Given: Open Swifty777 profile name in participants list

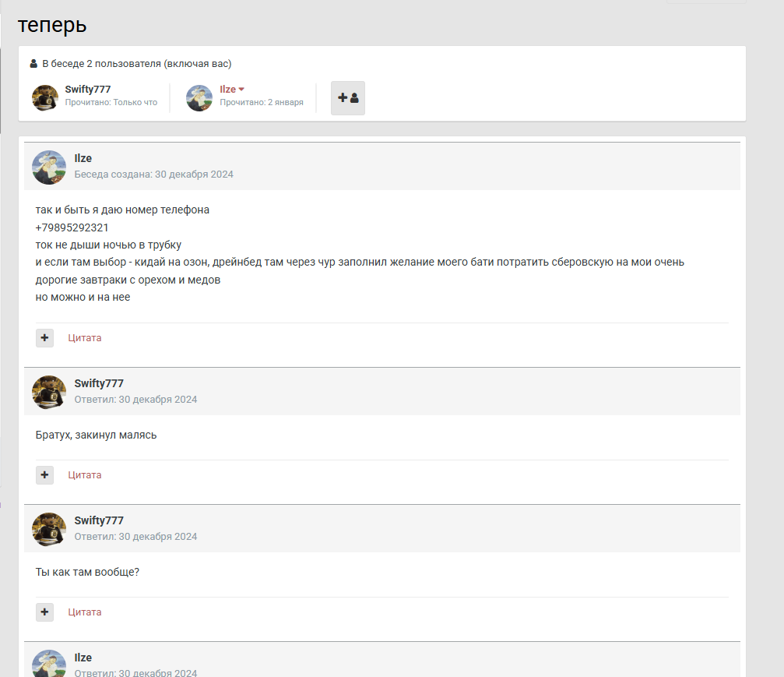Looking at the screenshot, I should 89,90.
